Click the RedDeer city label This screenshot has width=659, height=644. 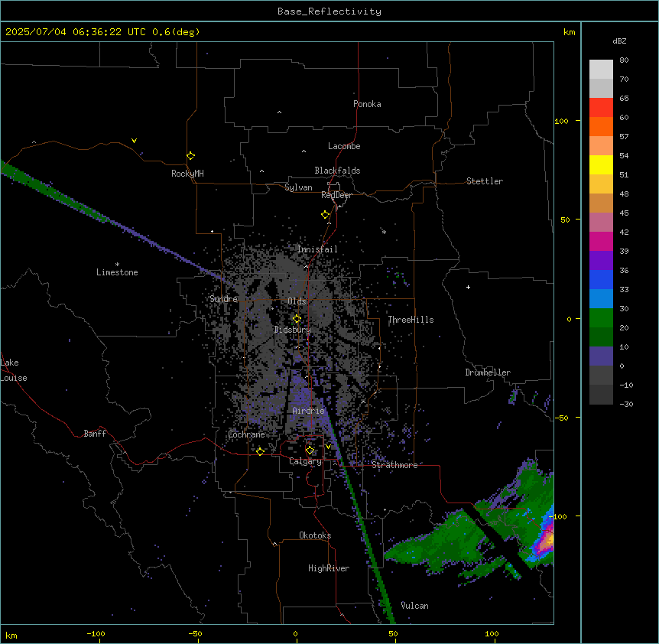(x=336, y=195)
